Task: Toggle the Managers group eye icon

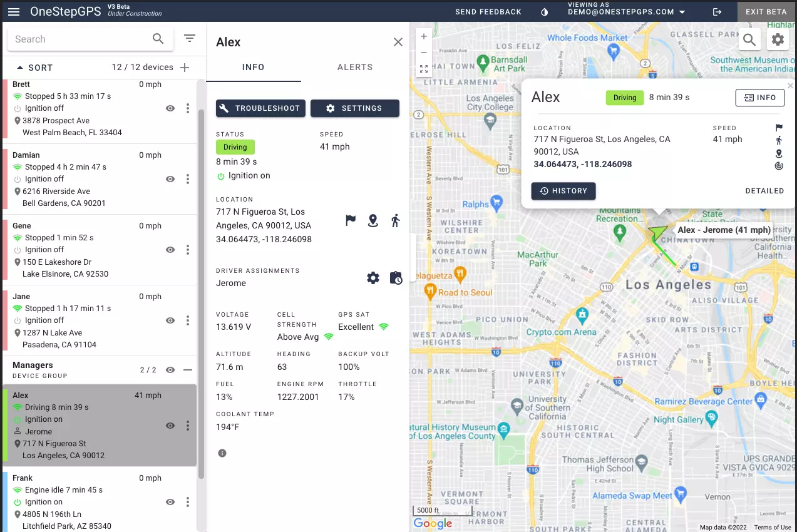Action: point(170,370)
